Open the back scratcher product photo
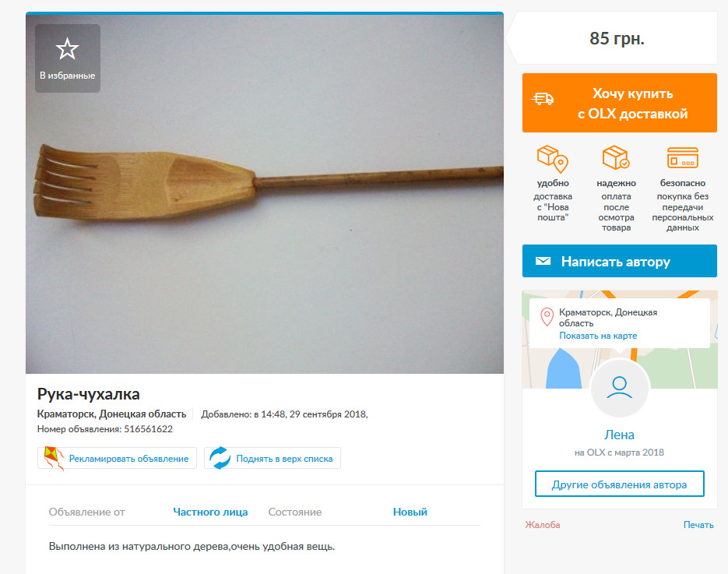The height and width of the screenshot is (574, 728). coord(265,194)
